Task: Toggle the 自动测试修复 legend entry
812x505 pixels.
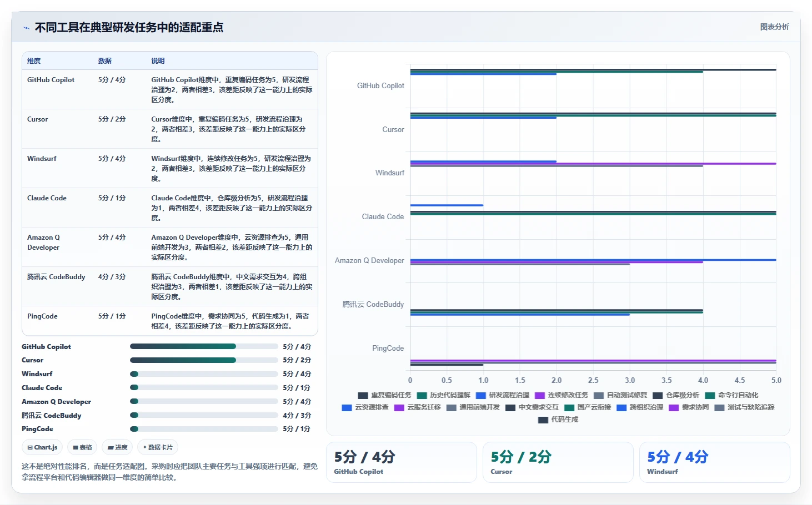Action: point(620,395)
